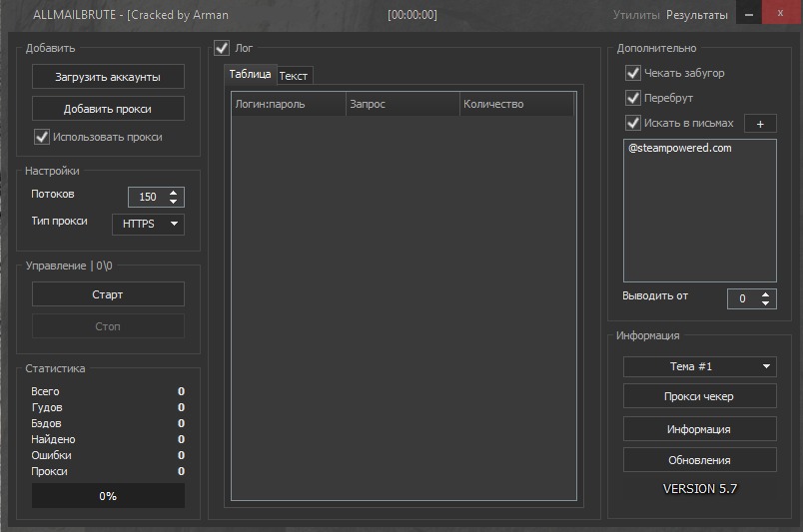Image resolution: width=803 pixels, height=532 pixels.
Task: Expand the Тема #1 theme dropdown
Action: (x=699, y=366)
